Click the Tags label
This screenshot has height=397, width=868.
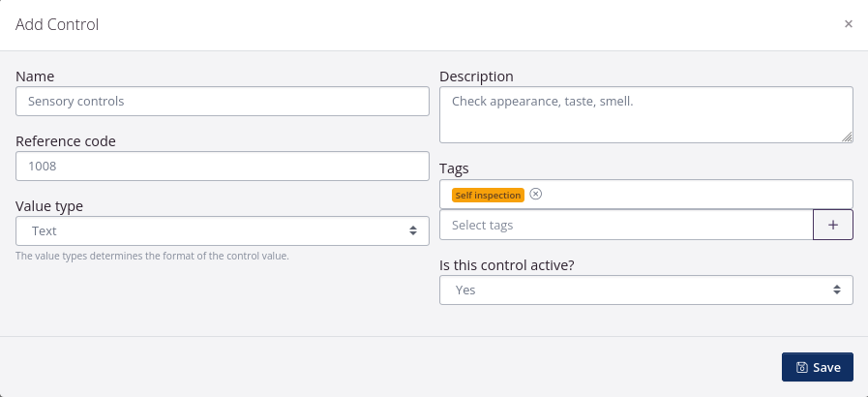coord(454,168)
